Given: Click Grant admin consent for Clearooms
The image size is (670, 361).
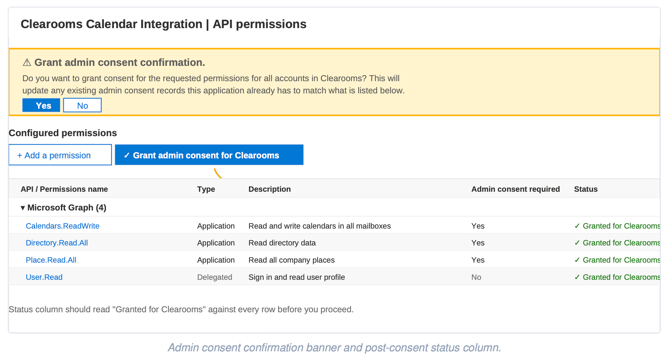Looking at the screenshot, I should pyautogui.click(x=209, y=155).
